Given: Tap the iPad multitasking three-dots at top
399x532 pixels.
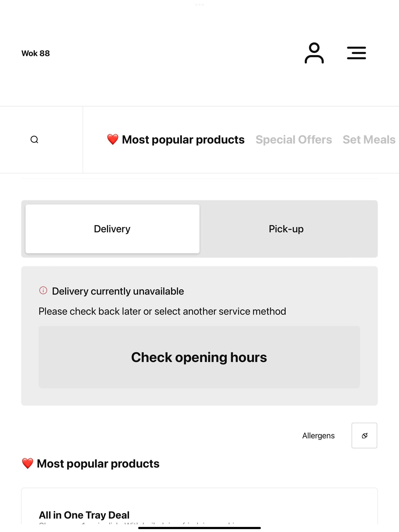Looking at the screenshot, I should coord(199,4).
